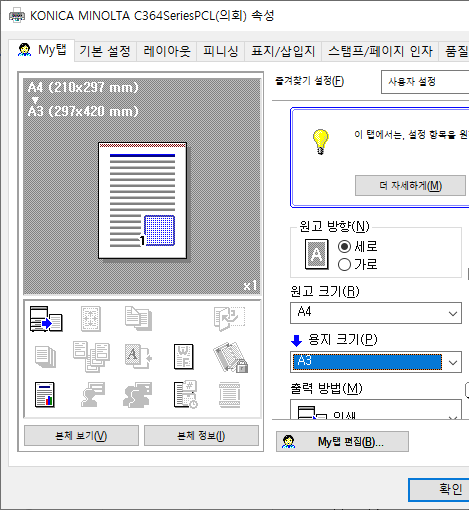Click the printer icon in the title bar
The image size is (469, 510).
point(17,16)
